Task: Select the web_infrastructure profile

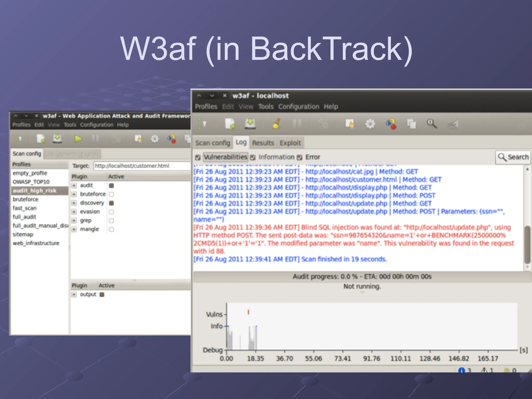Action: click(39, 243)
